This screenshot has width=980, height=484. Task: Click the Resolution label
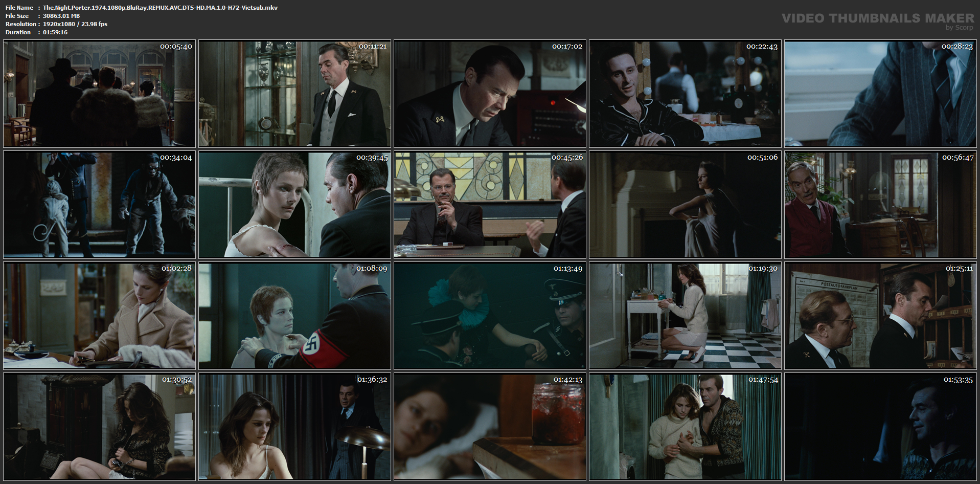[21, 24]
